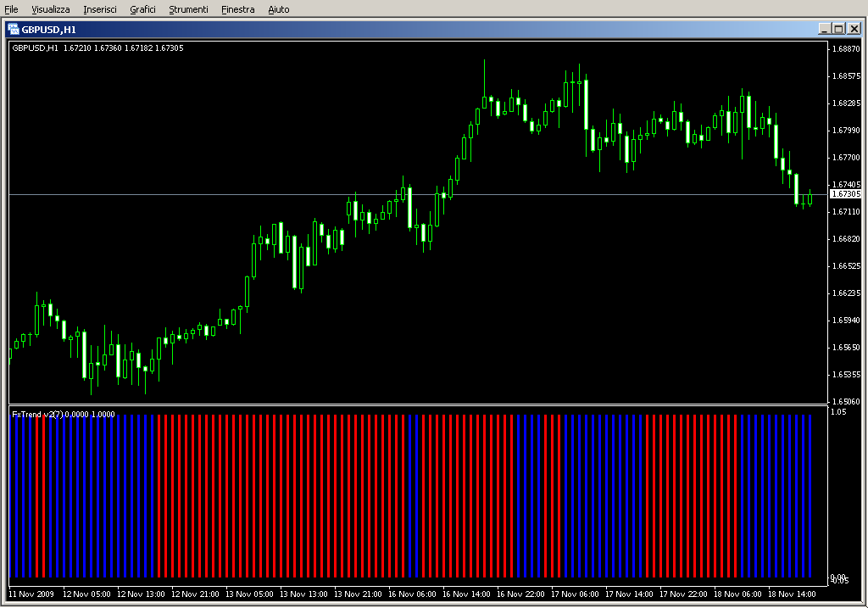
Task: Click the 1.65940 price scale label
Action: pyautogui.click(x=847, y=320)
